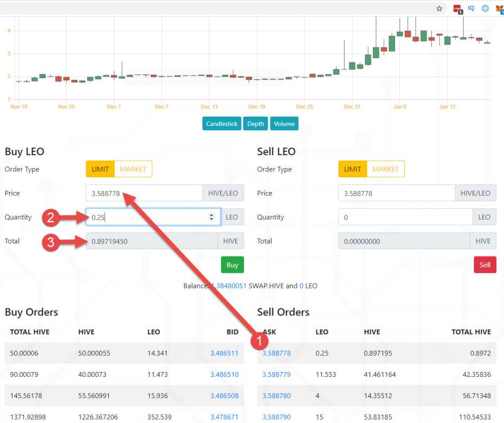504x423 pixels.
Task: Select LIMIT order type for Sell LEO
Action: [352, 169]
